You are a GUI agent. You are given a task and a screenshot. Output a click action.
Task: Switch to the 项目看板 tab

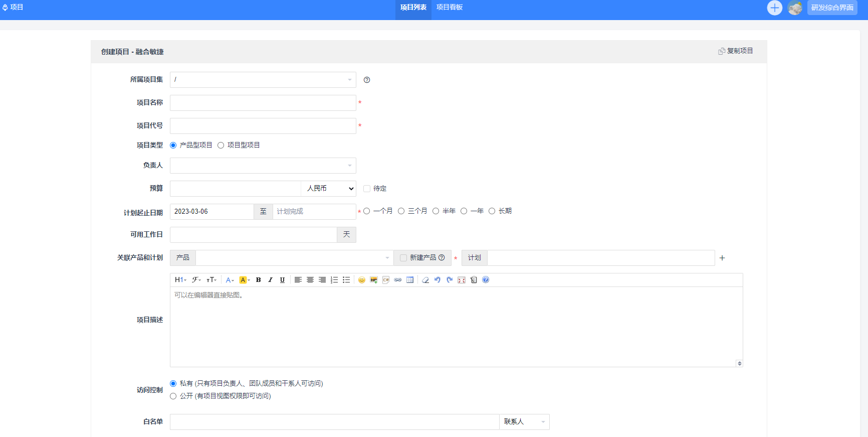pos(449,8)
